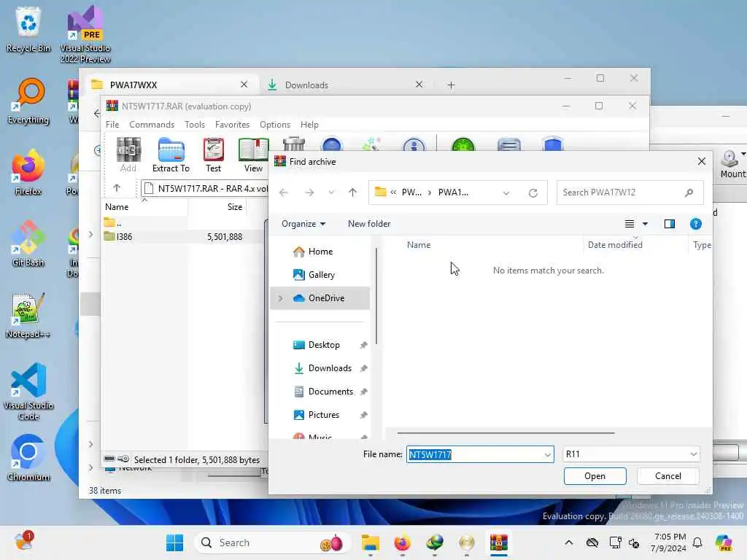Open the Organize dropdown menu

pos(303,224)
